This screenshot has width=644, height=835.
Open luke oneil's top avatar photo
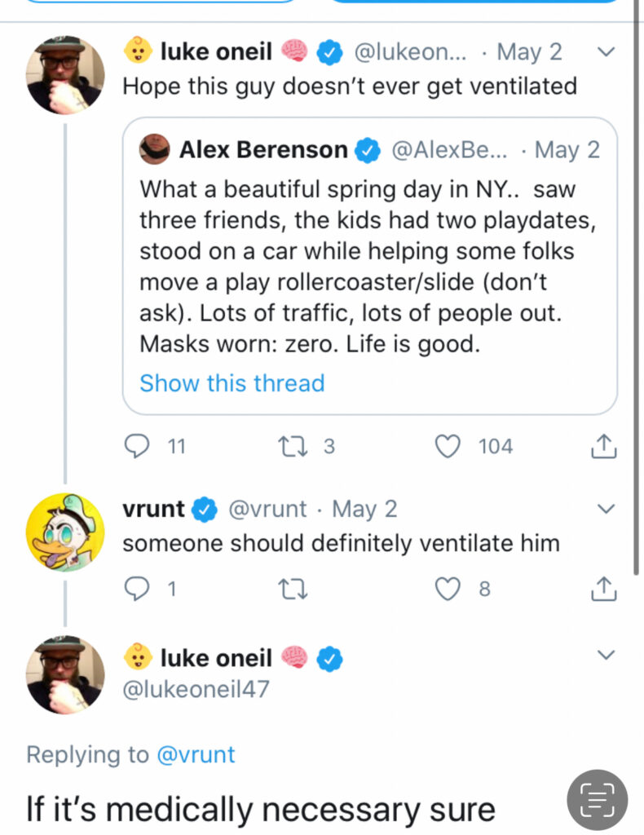point(66,75)
